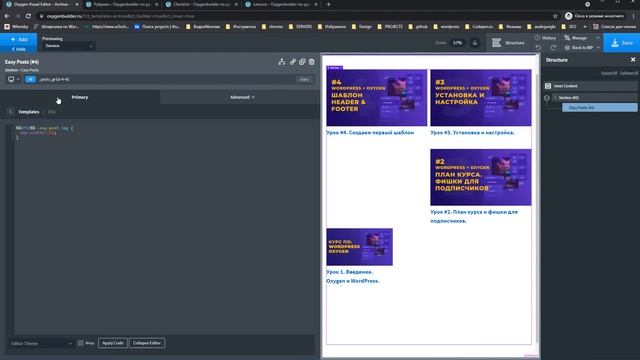Click Expand All in Structure panel

click(609, 73)
